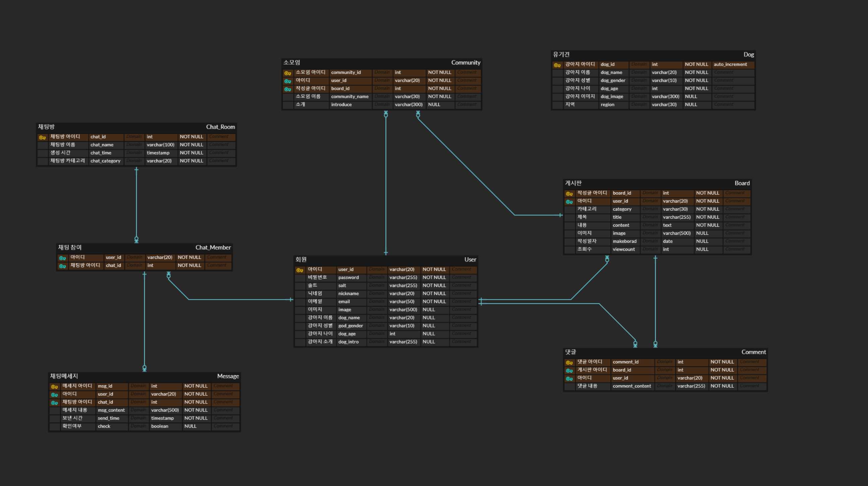
Task: Select the User table title
Action: 470,260
